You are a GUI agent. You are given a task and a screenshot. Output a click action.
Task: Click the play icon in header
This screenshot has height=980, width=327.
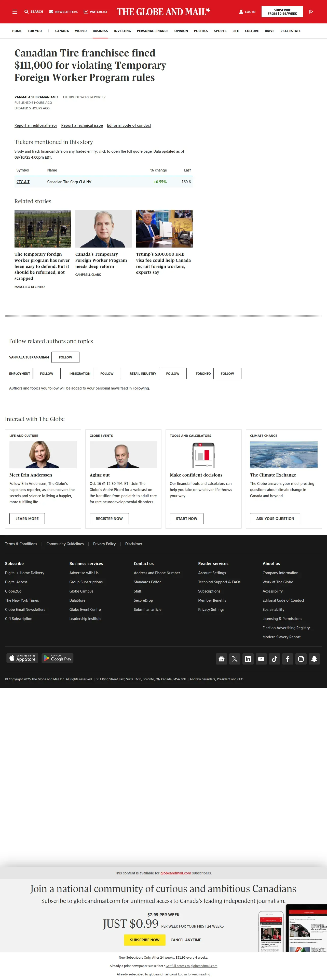[311, 12]
